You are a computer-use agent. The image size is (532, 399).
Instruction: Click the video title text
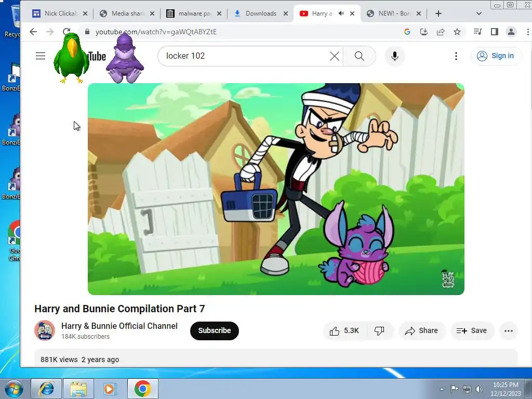click(x=119, y=309)
